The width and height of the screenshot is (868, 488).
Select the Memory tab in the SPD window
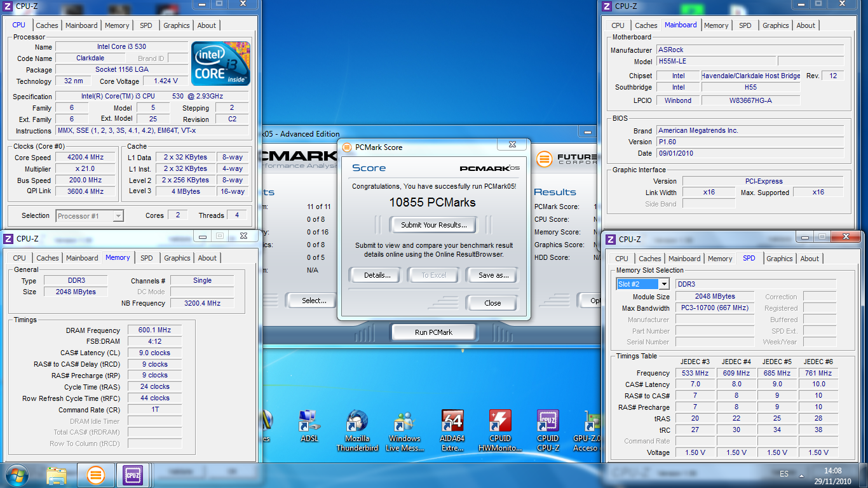click(720, 259)
